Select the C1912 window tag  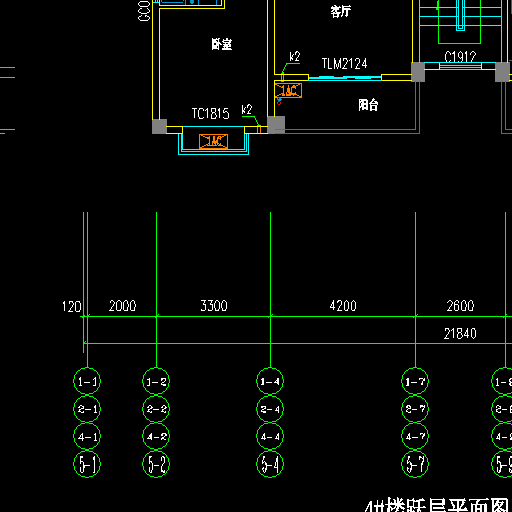tap(460, 57)
